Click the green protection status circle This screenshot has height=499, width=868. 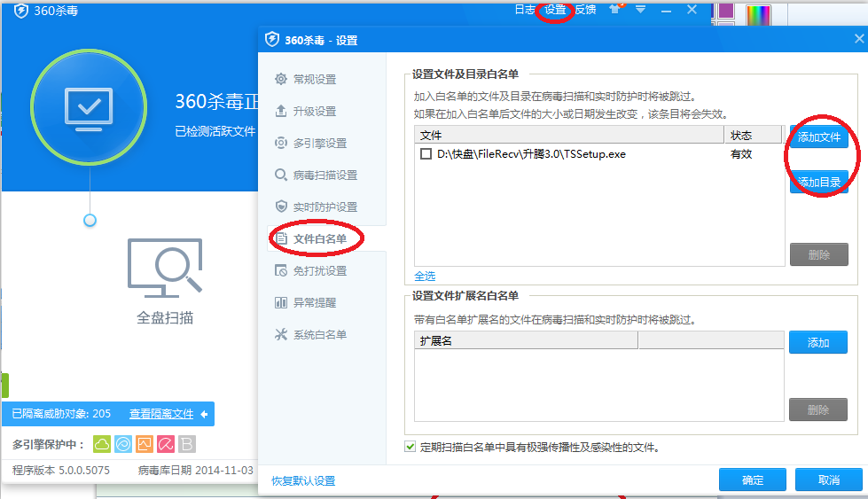pos(89,106)
